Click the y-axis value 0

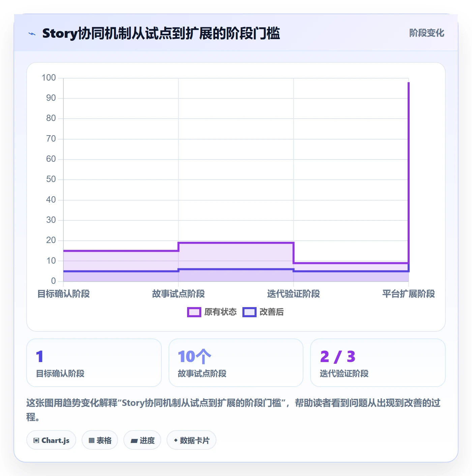pyautogui.click(x=54, y=281)
